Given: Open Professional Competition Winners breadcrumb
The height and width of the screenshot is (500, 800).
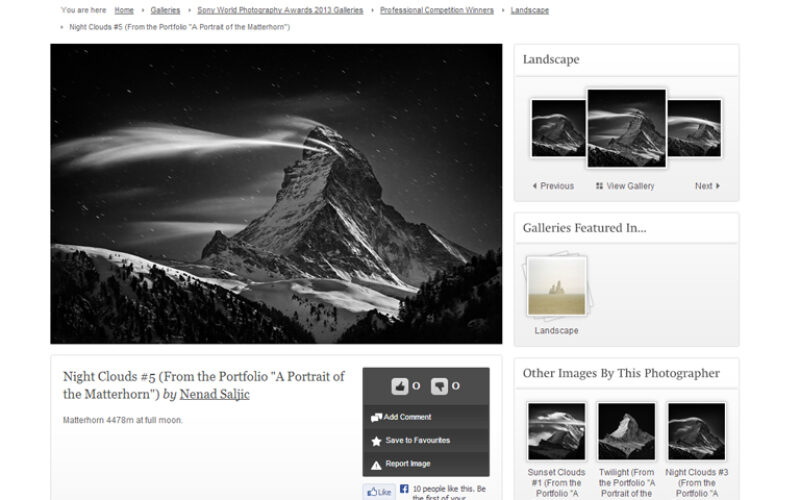Looking at the screenshot, I should tap(436, 10).
